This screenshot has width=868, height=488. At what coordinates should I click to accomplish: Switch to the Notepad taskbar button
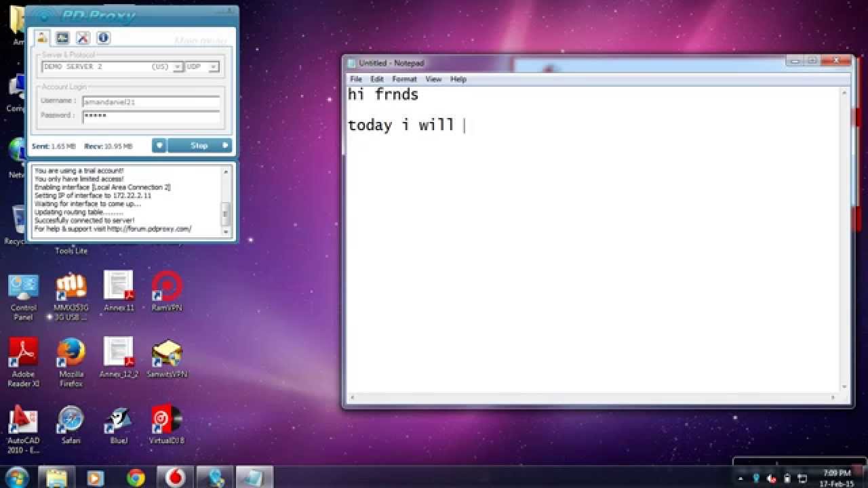[x=254, y=477]
